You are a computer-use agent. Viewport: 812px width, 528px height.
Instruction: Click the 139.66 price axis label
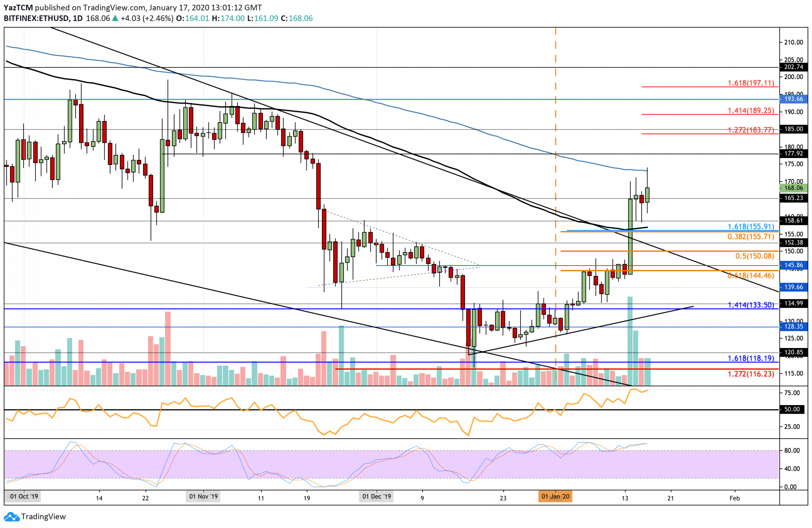pos(794,287)
